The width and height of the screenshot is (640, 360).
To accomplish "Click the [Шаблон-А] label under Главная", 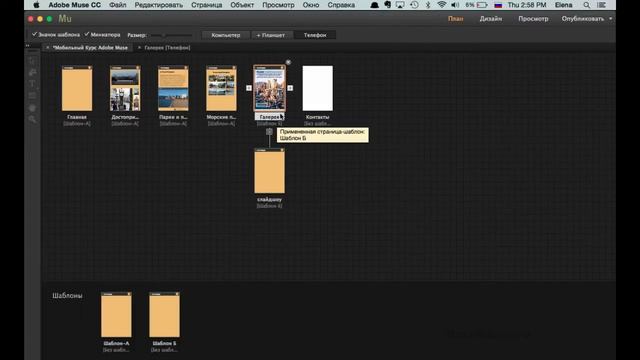I will click(x=77, y=123).
